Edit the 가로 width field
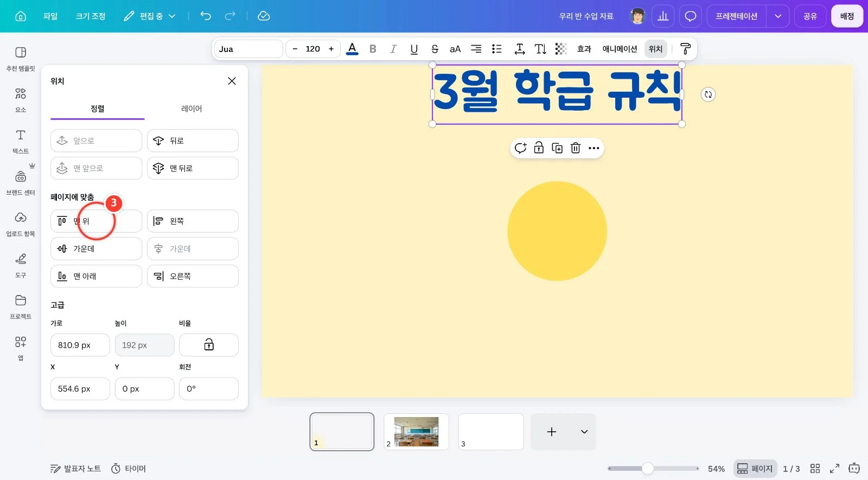 click(x=80, y=345)
